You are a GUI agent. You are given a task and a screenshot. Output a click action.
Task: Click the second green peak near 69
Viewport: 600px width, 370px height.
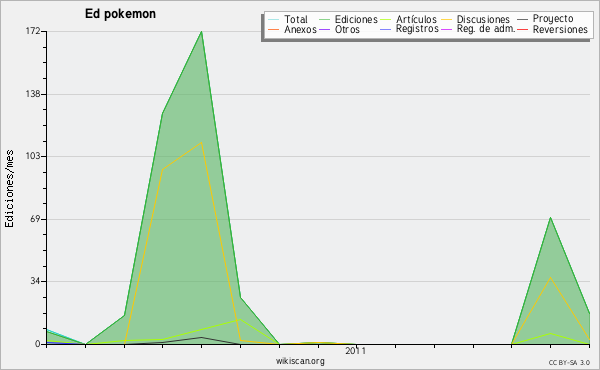[x=550, y=218]
